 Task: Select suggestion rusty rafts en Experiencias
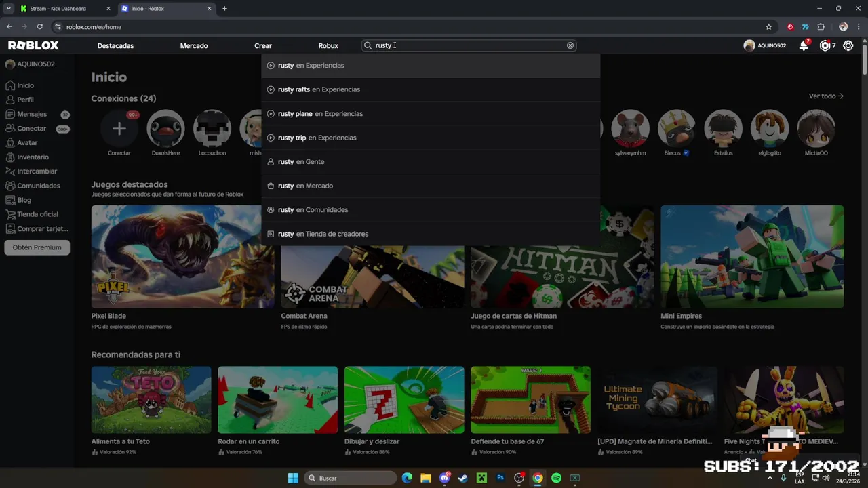[x=431, y=89]
